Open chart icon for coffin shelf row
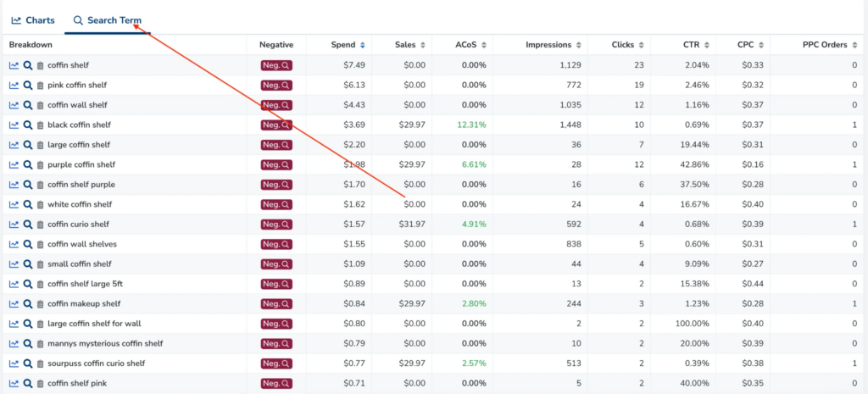 pos(14,65)
